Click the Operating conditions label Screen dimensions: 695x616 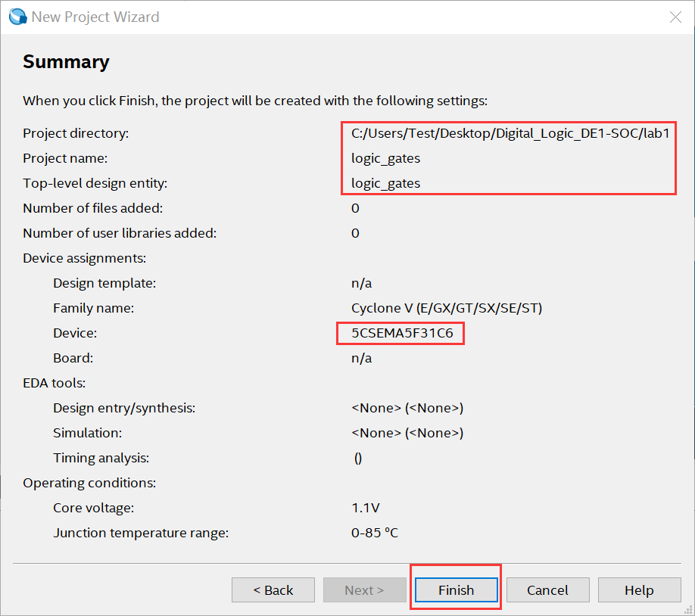coord(89,483)
